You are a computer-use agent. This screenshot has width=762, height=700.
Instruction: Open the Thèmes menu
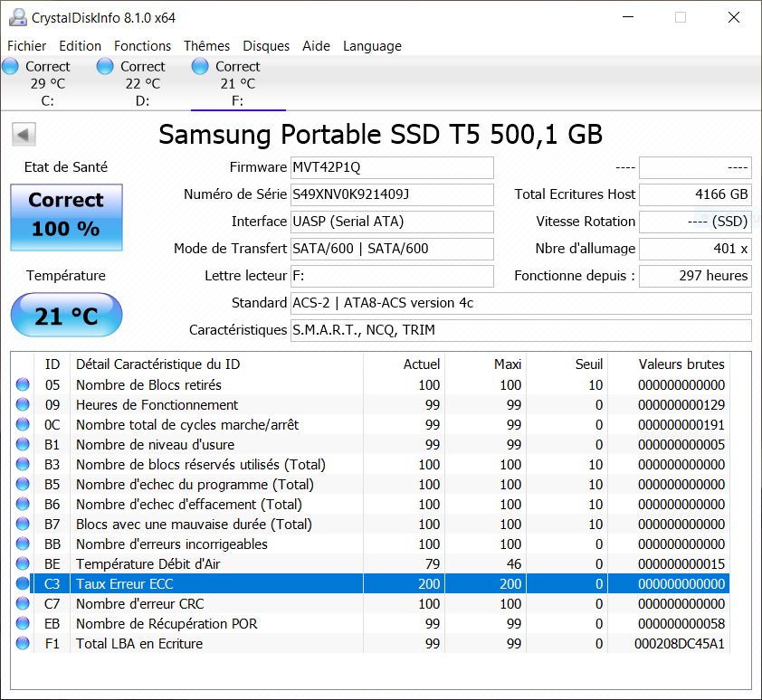pyautogui.click(x=206, y=46)
